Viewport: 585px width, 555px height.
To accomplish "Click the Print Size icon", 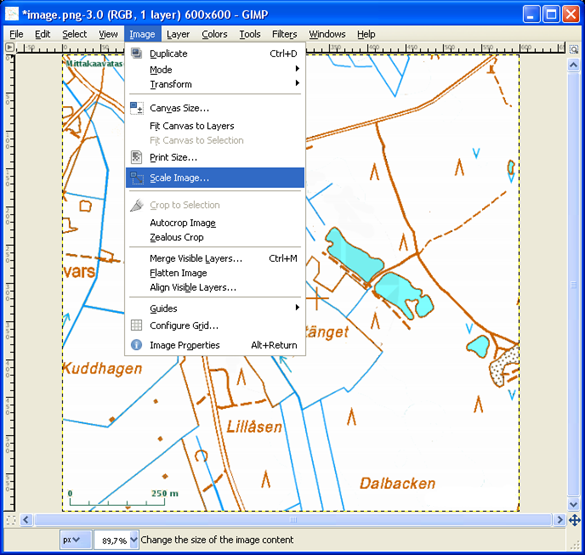I will [137, 157].
